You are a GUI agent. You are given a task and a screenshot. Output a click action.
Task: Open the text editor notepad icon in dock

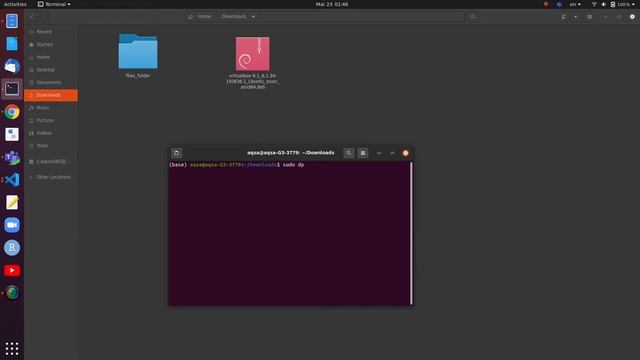pyautogui.click(x=12, y=202)
